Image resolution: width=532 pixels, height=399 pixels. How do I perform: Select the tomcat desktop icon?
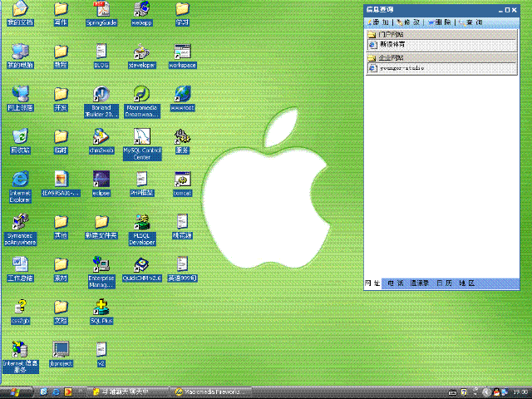click(183, 184)
